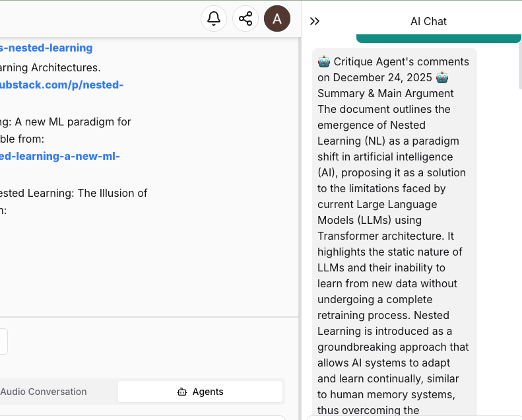Open the user avatar menu

277,18
